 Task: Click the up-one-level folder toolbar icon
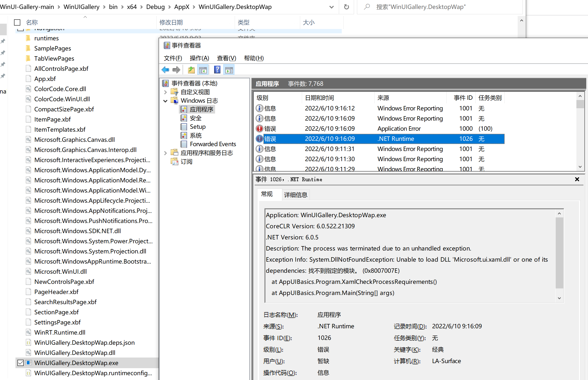[191, 70]
